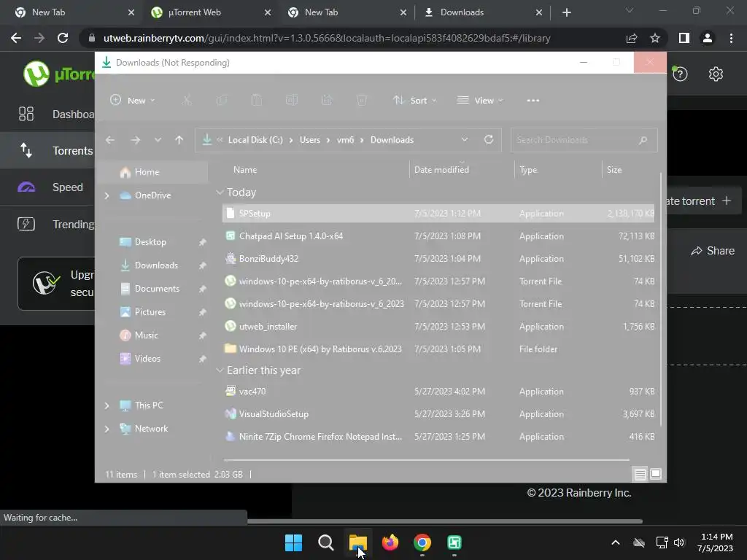This screenshot has width=747, height=560.
Task: Go back in the Downloads Explorer window
Action: (x=110, y=140)
